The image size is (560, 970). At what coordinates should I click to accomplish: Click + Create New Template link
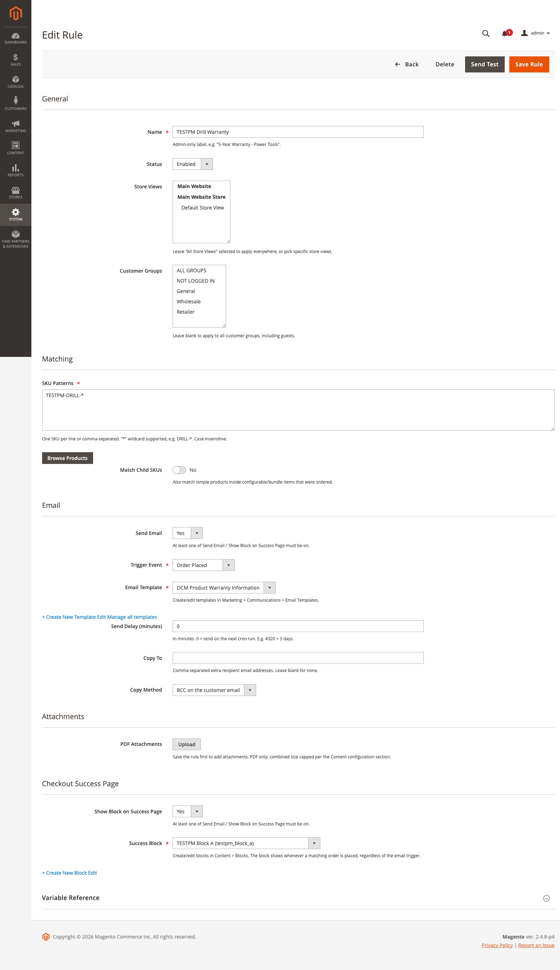pos(69,617)
